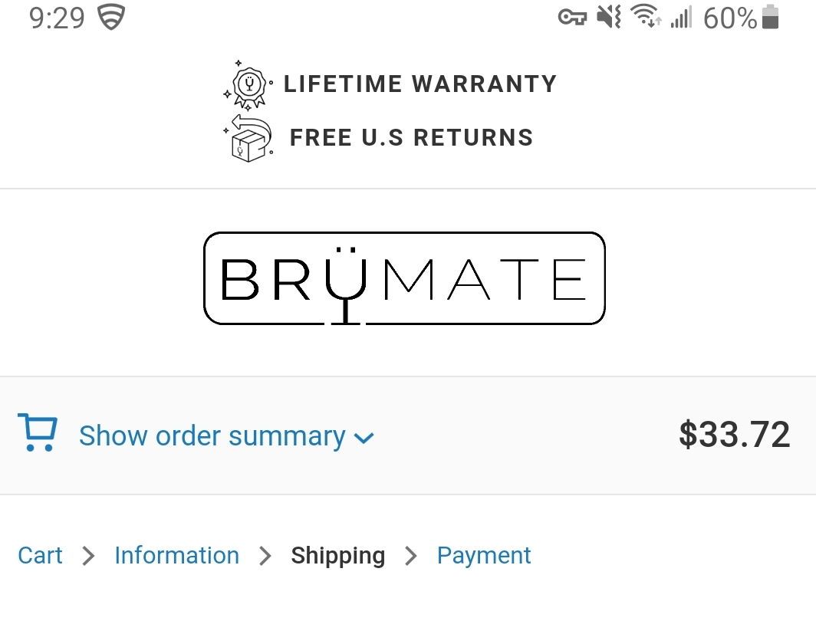Viewport: 816px width, 644px height.
Task: Tap the LIFETIME WARRANTY text
Action: tap(420, 84)
